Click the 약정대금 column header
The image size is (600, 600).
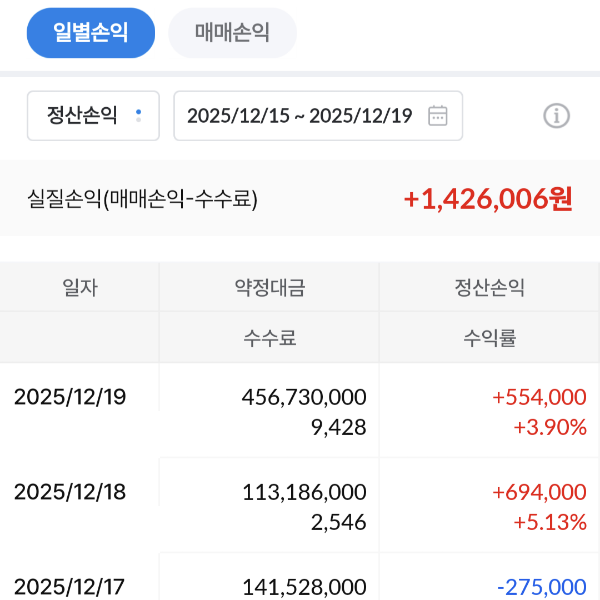(x=269, y=288)
